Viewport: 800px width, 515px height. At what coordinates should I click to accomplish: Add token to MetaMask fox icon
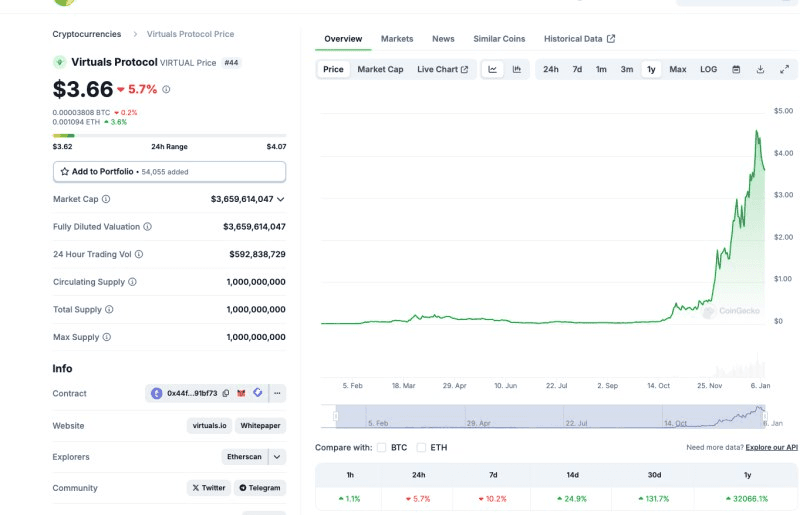coord(241,393)
